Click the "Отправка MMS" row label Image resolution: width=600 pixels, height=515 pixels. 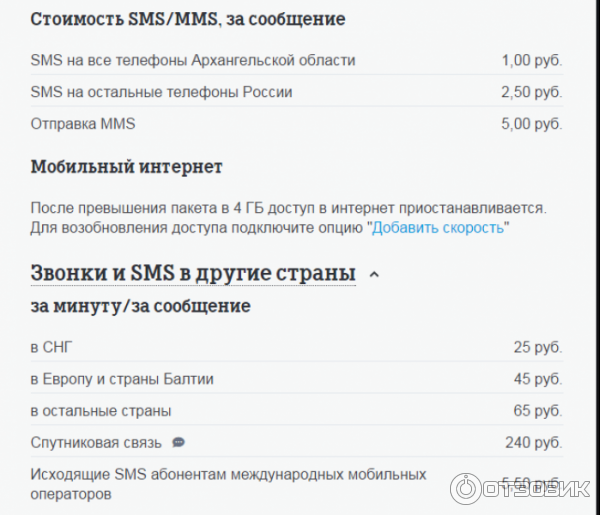point(83,124)
